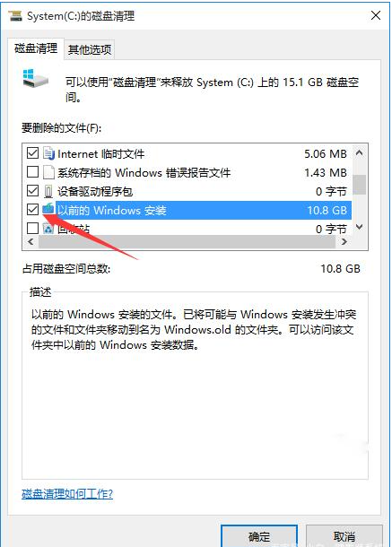
Task: Click the System drive icon at top
Action: pos(35,79)
